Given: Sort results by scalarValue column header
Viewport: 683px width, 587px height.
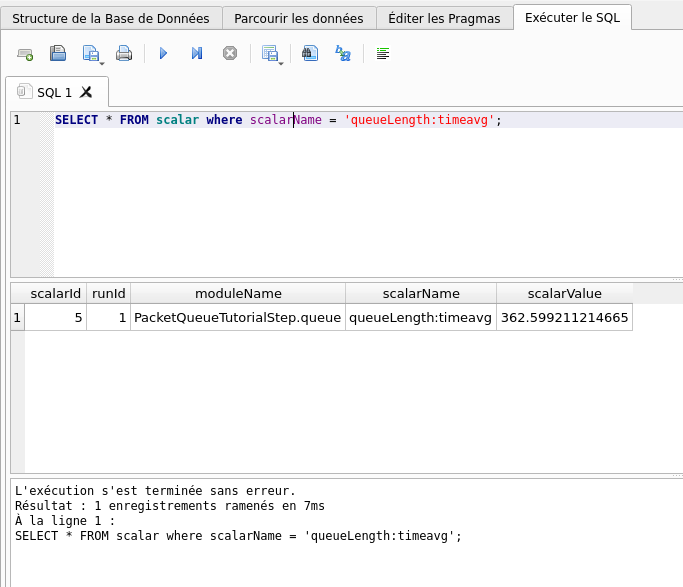Looking at the screenshot, I should point(564,293).
